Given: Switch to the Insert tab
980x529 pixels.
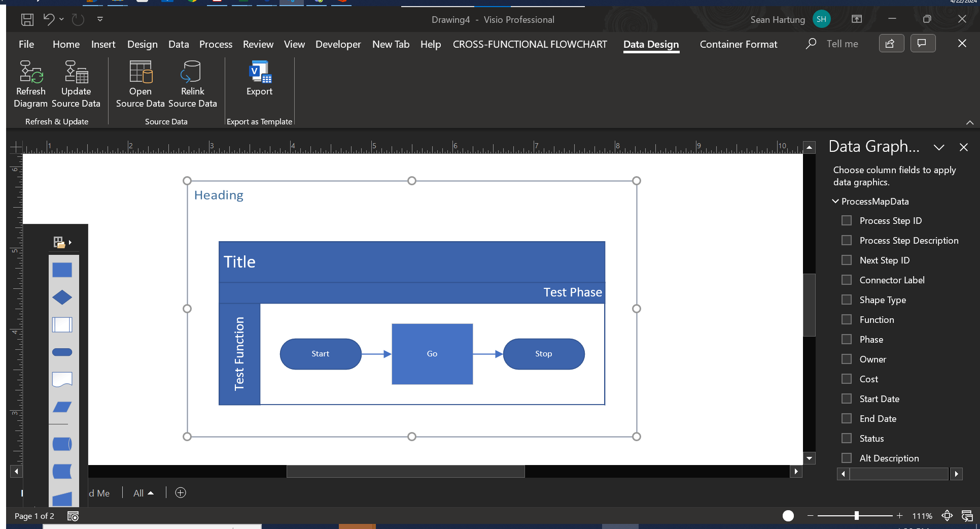Looking at the screenshot, I should [103, 44].
